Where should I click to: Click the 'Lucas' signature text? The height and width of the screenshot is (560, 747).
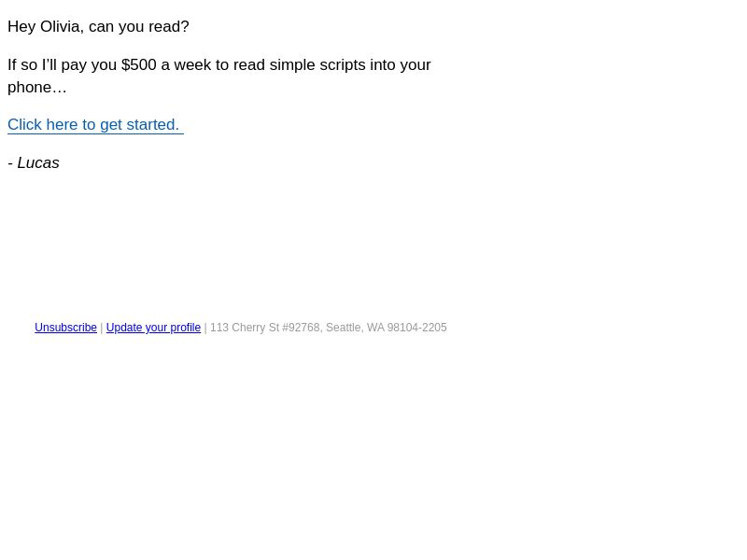[38, 163]
